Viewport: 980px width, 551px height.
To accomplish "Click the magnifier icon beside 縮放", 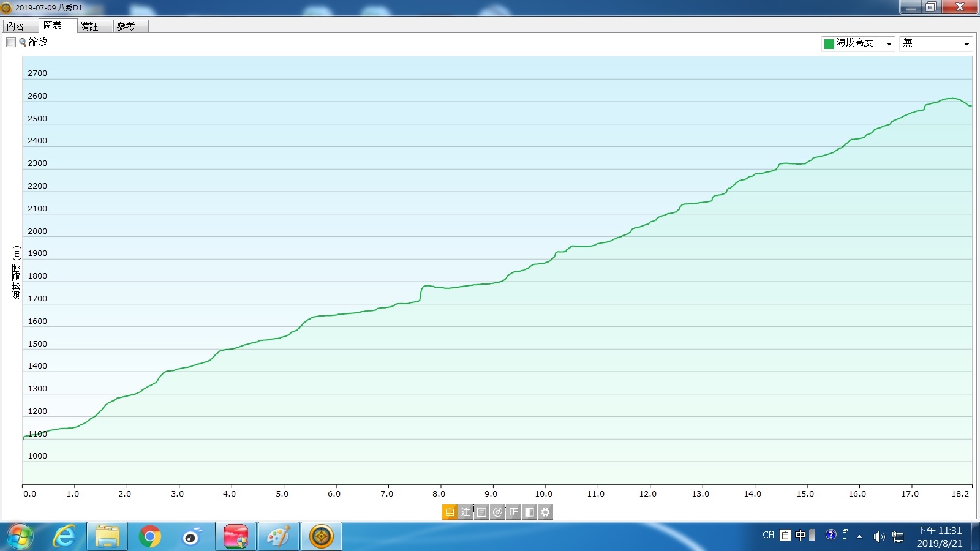I will coord(23,42).
